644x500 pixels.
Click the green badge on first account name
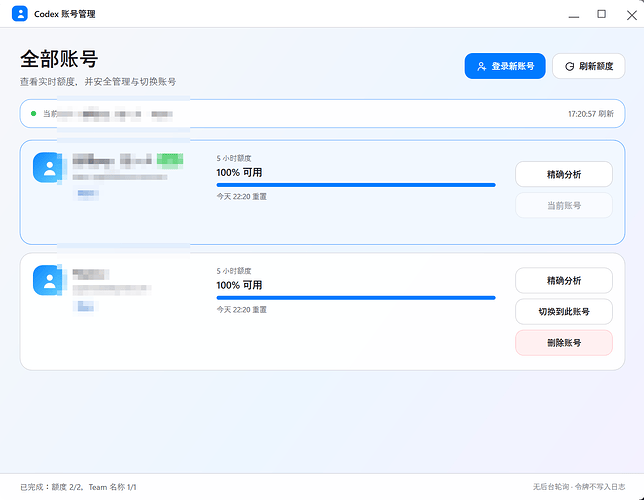tap(170, 160)
